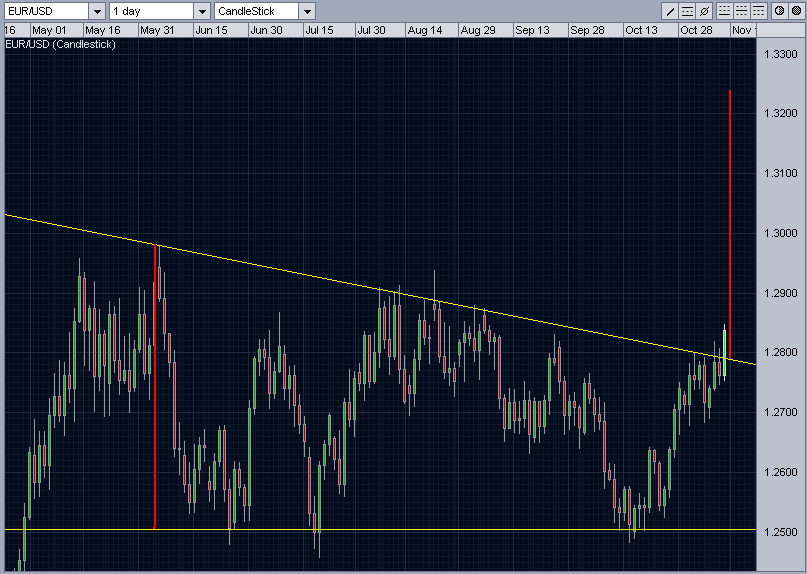
Task: Click the slashed-circle remove lines icon
Action: tap(705, 11)
